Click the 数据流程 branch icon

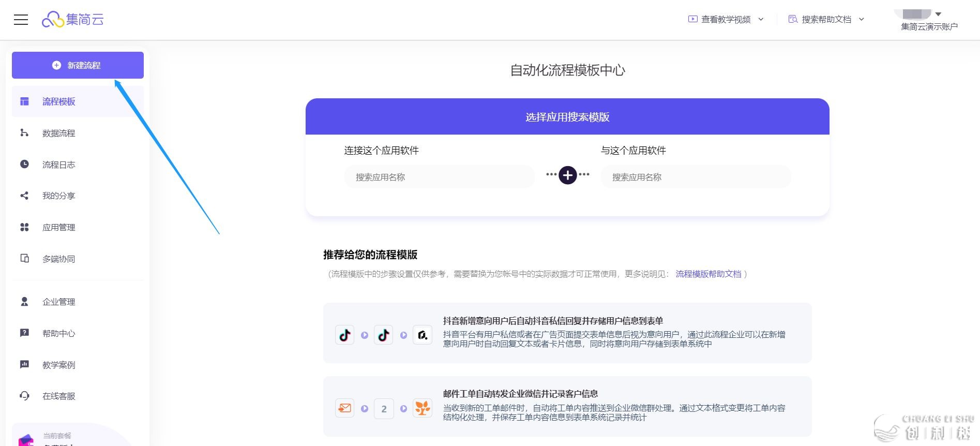coord(24,133)
